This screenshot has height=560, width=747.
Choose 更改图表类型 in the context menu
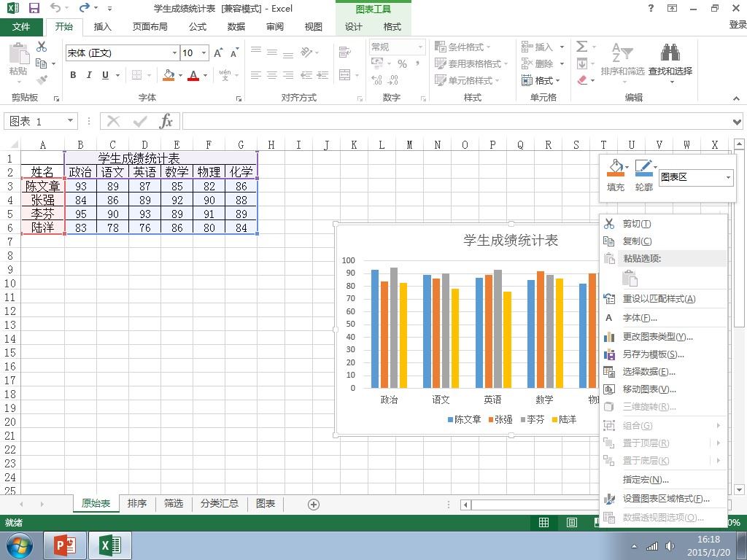pos(664,337)
